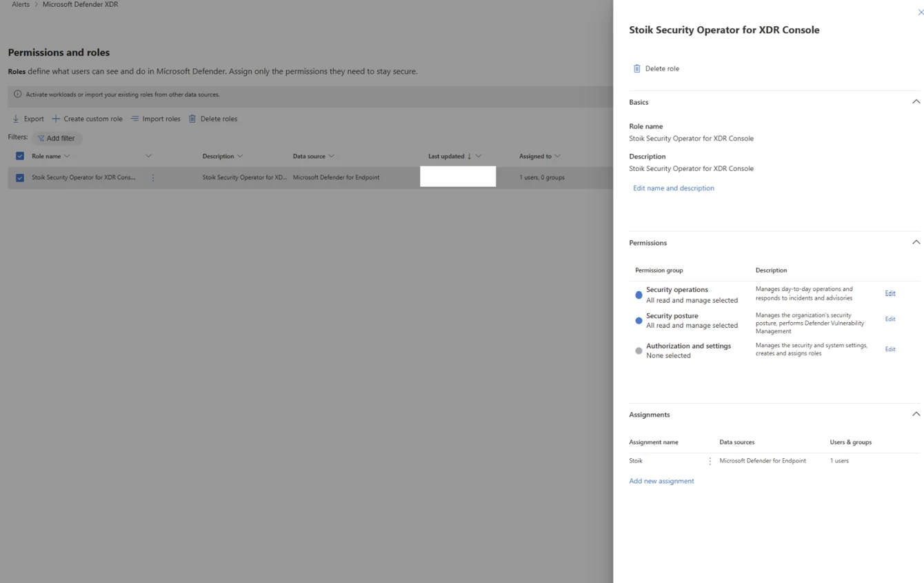Click the Delete role trash icon
924x583 pixels.
pos(636,68)
